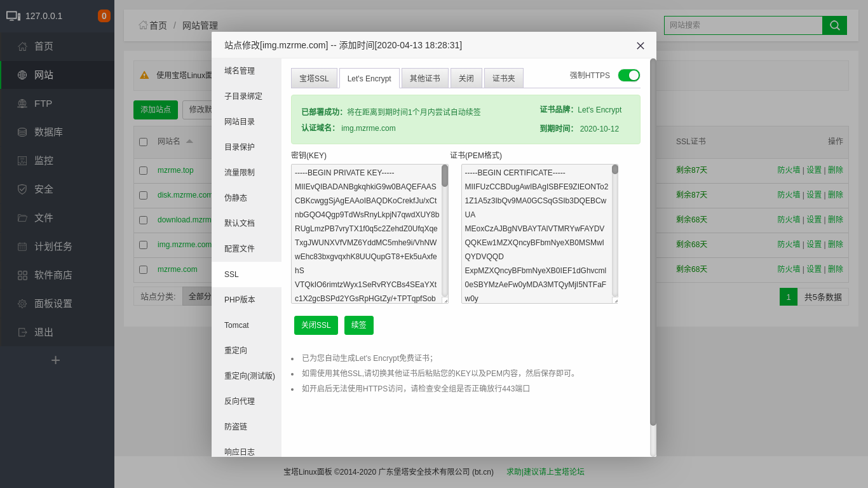
Task: Switch to the 其他证书 certificate tab
Action: 424,78
